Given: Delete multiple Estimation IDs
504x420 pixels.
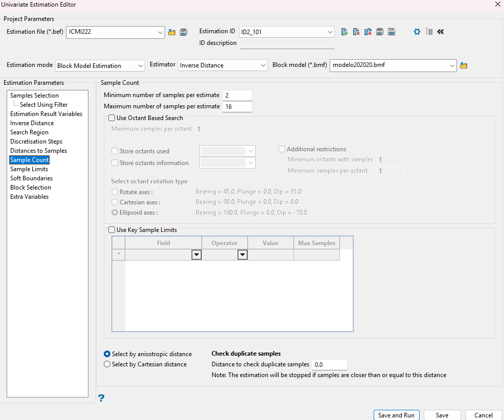Looking at the screenshot, I should (368, 32).
